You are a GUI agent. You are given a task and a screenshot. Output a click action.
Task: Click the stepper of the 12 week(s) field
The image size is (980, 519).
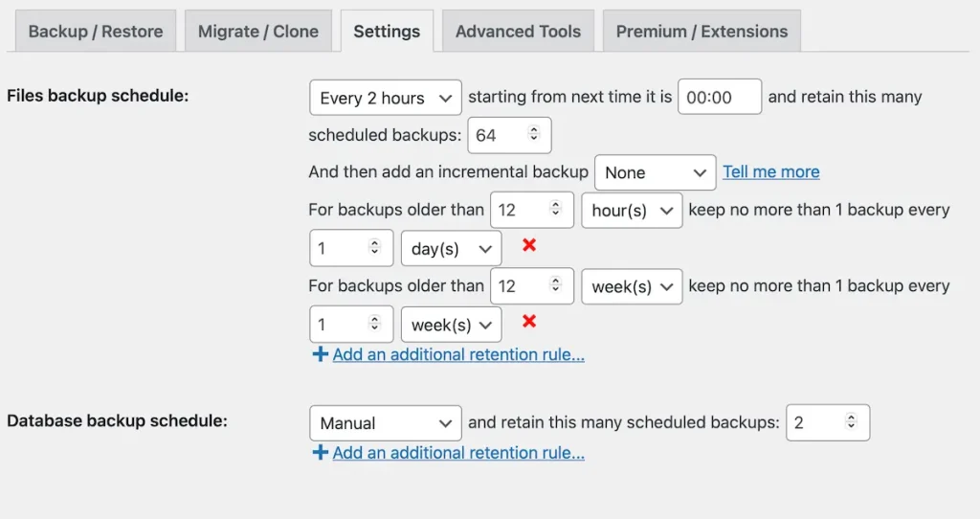pyautogui.click(x=555, y=284)
